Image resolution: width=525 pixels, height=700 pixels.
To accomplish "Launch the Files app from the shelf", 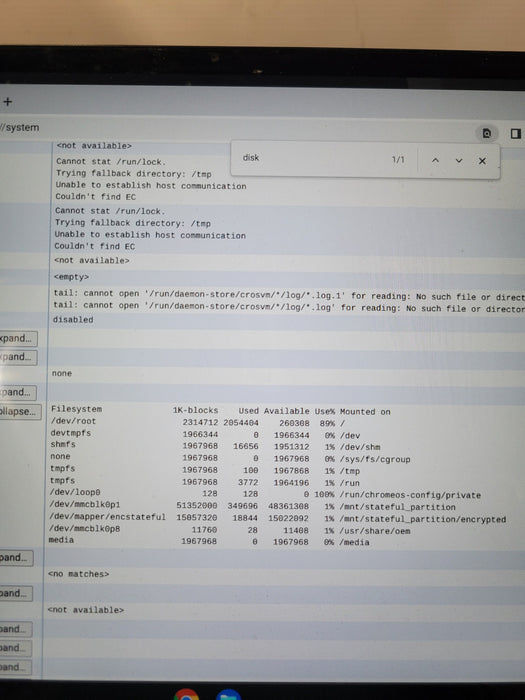I will [229, 695].
